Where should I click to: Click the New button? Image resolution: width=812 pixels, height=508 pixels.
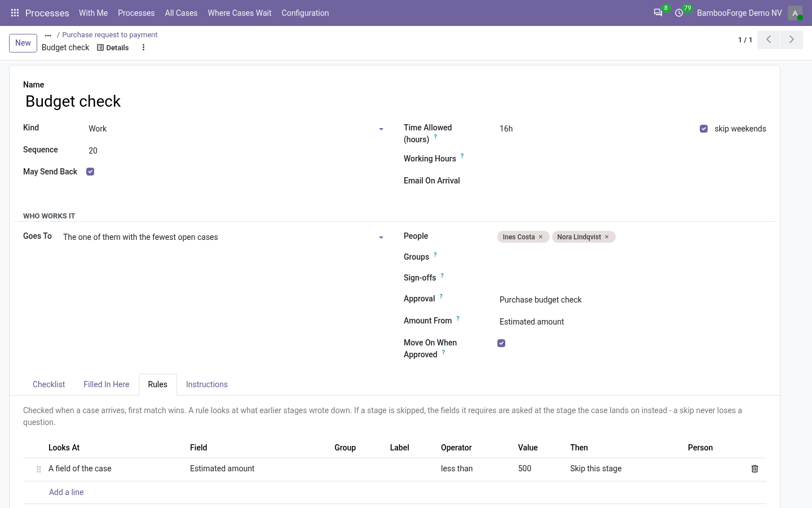click(x=23, y=43)
